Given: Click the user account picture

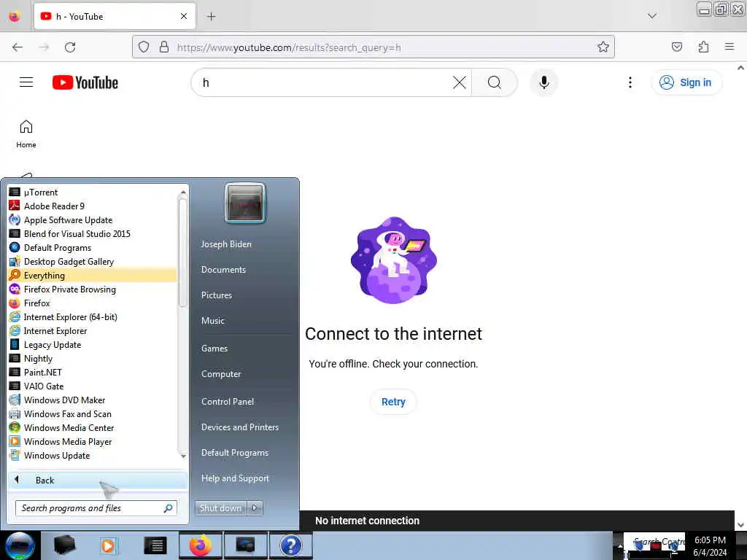Looking at the screenshot, I should point(245,203).
